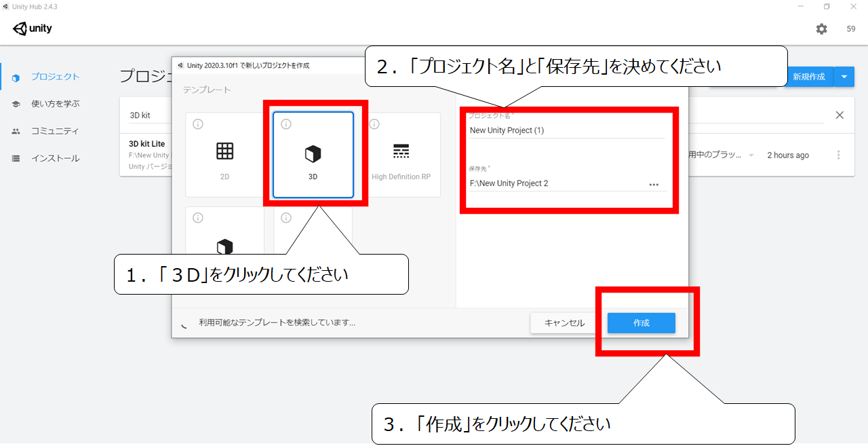Click the list icon for インストール

[16, 158]
